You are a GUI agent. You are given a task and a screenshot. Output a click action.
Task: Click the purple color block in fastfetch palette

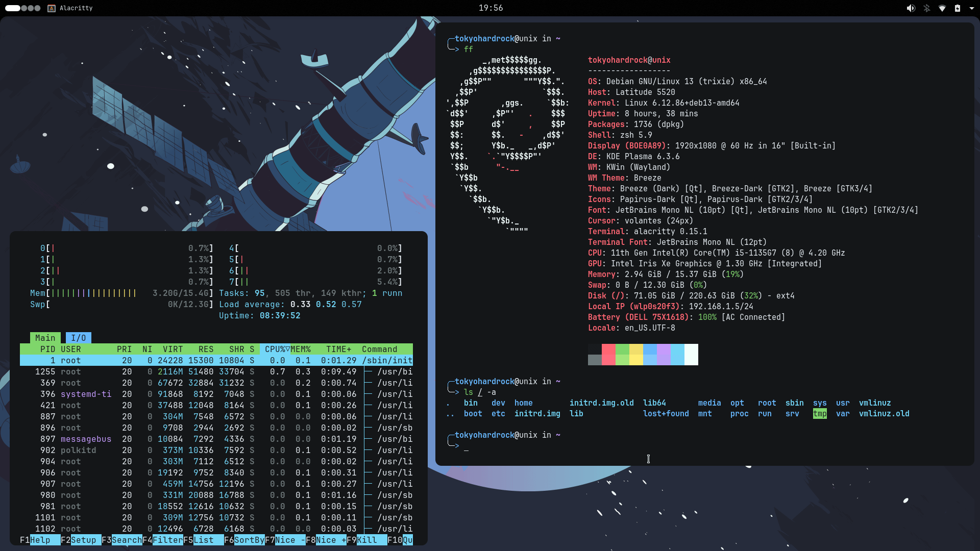(664, 355)
